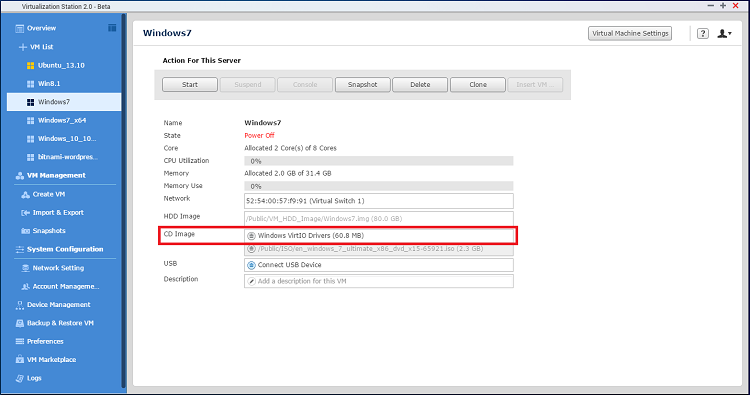Select the bitnami-wordpres... virtual machine
The width and height of the screenshot is (750, 395).
point(68,156)
